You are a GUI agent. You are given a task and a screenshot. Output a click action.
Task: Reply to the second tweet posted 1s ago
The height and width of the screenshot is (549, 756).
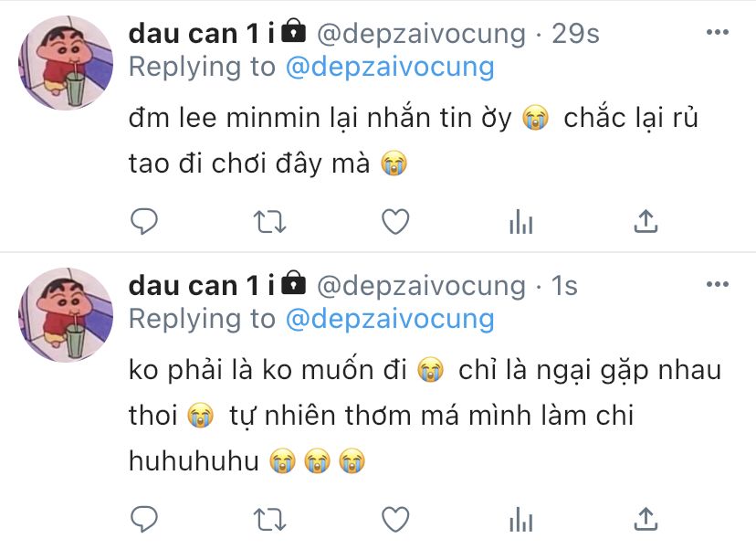[x=144, y=519]
